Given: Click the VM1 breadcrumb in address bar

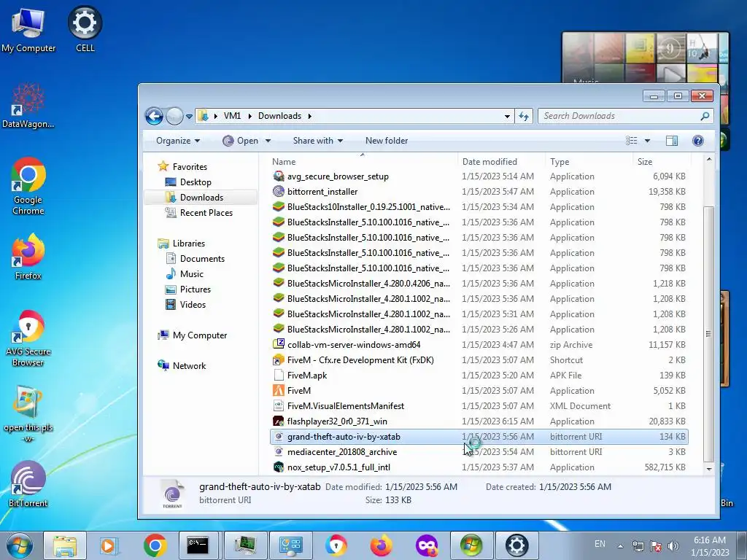Looking at the screenshot, I should (232, 116).
